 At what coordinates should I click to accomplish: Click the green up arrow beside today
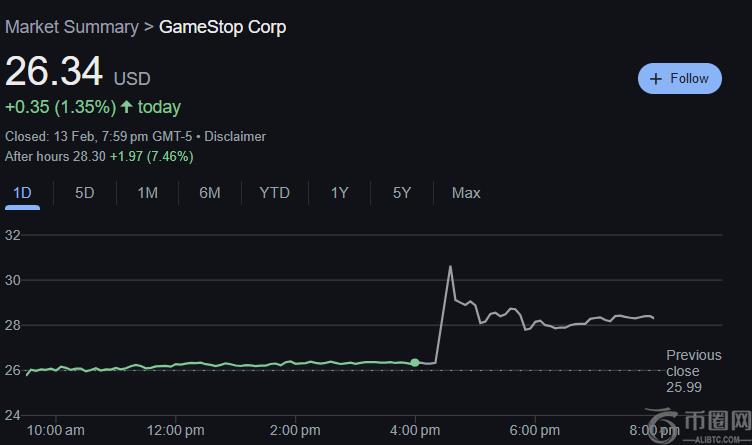pos(126,107)
